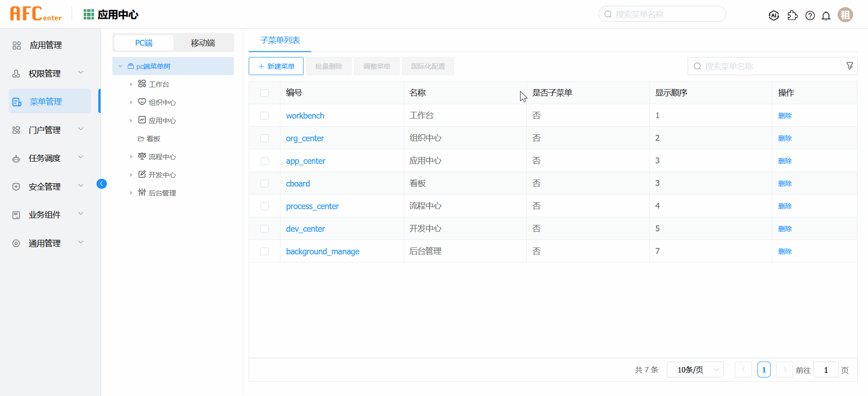The image size is (868, 396).
Task: Click the filter funnel icon in search box
Action: pos(849,66)
